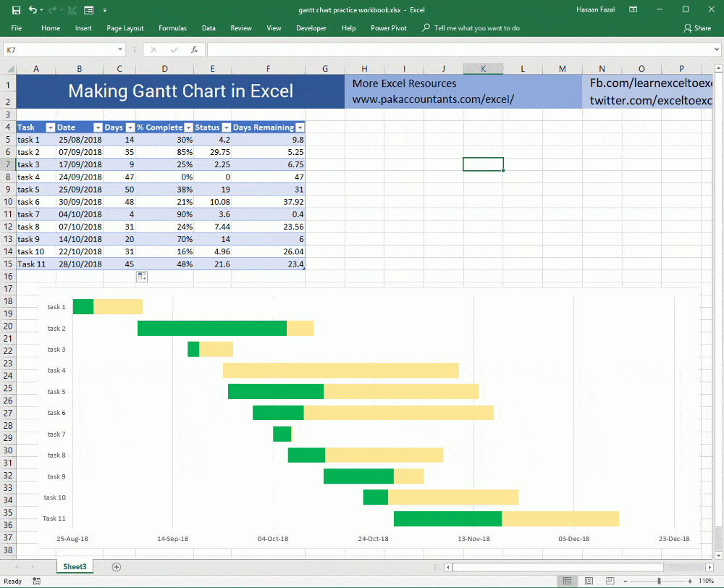Zoom in using the plus icon

690,581
